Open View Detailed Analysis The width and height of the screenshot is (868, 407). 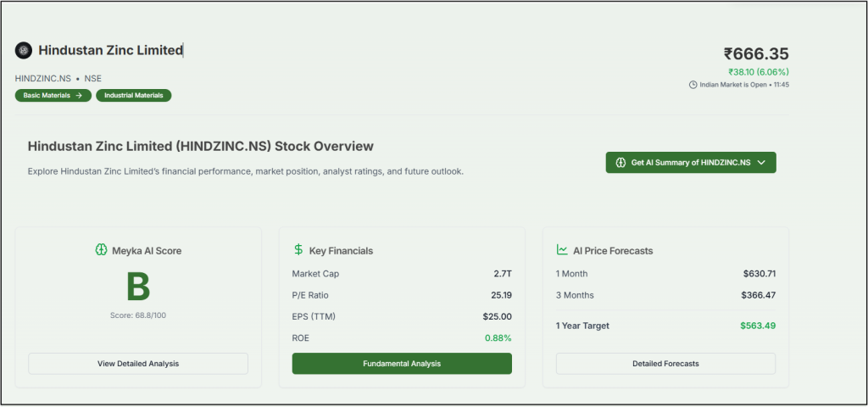coord(138,364)
